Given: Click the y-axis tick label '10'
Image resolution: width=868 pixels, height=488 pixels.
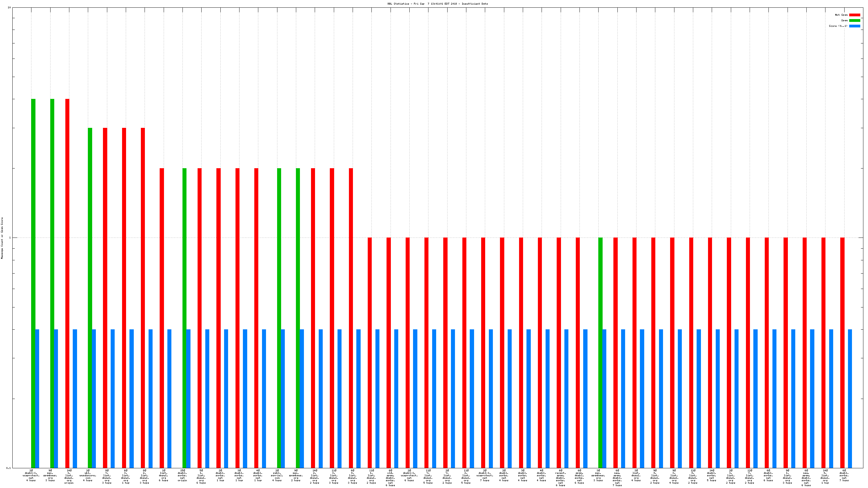Looking at the screenshot, I should (x=9, y=7).
